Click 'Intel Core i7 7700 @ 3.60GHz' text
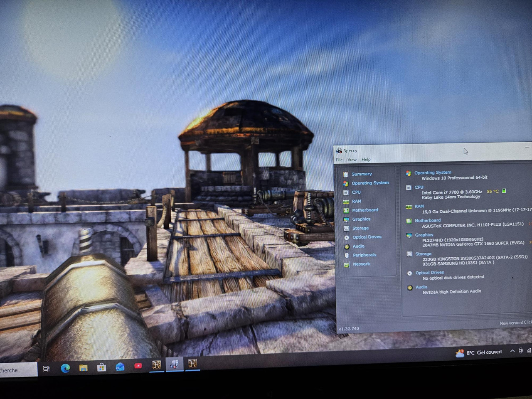This screenshot has height=399, width=532. click(x=452, y=192)
